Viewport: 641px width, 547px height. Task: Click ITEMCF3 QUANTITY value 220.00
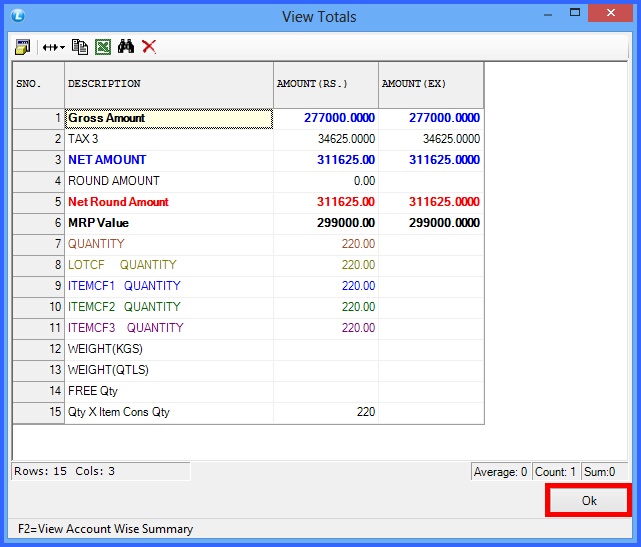pyautogui.click(x=326, y=328)
